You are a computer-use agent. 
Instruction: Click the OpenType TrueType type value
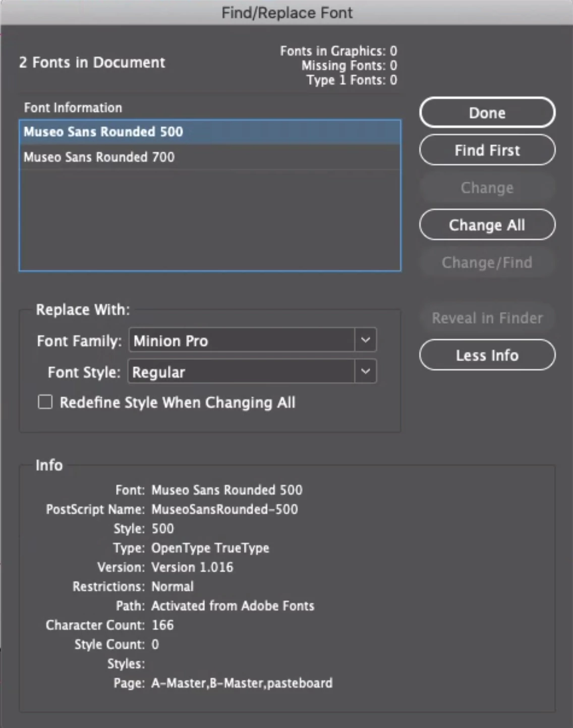(210, 548)
